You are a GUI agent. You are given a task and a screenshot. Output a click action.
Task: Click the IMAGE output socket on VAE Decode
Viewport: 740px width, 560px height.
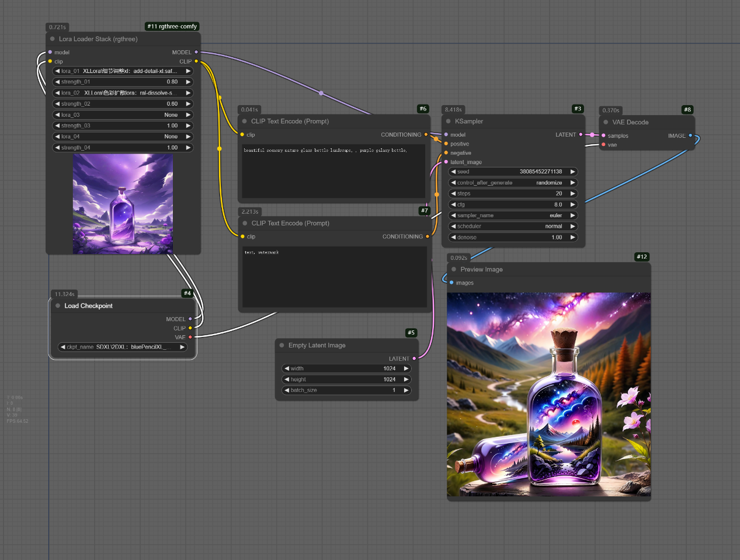(x=690, y=135)
